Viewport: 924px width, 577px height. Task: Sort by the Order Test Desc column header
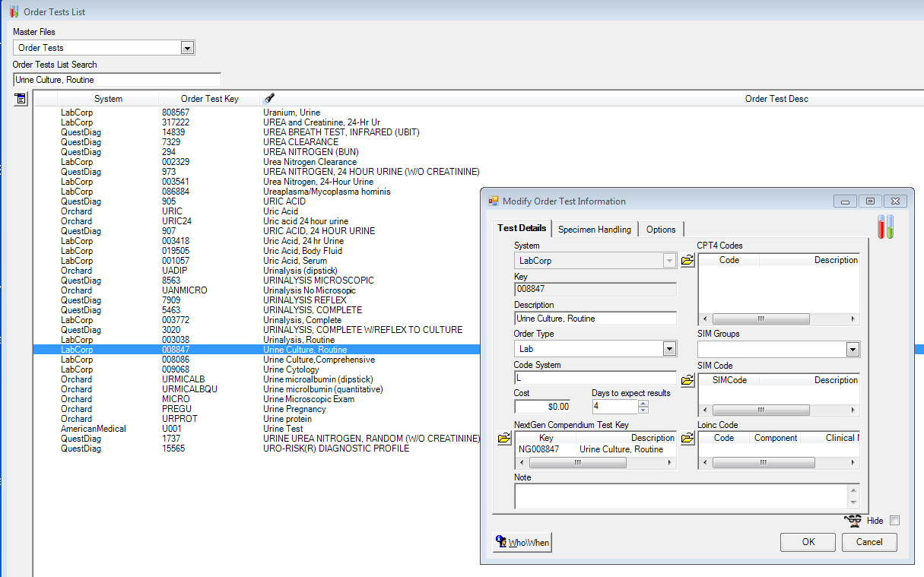[x=776, y=99]
